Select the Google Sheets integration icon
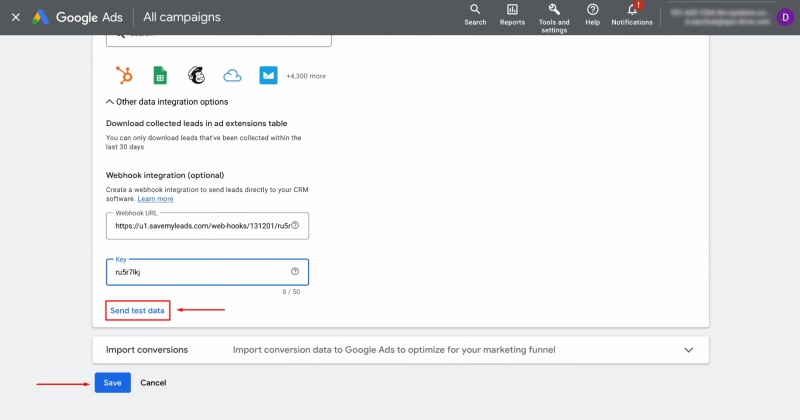 point(160,76)
